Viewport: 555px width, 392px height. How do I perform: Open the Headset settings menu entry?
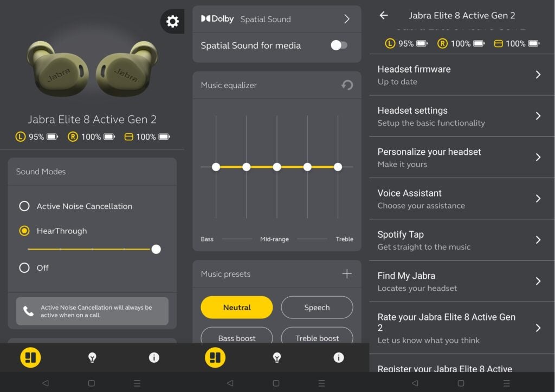point(462,116)
